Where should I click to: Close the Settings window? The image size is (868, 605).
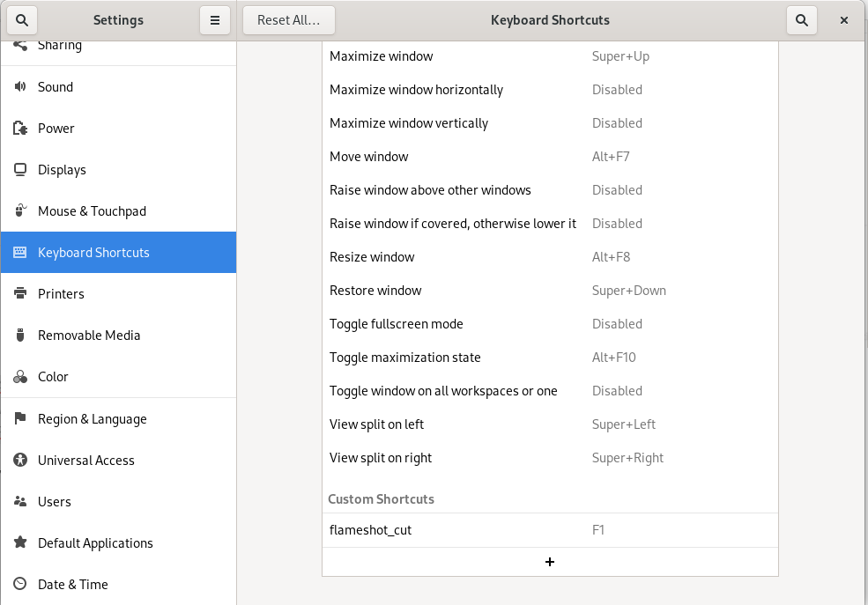[843, 19]
